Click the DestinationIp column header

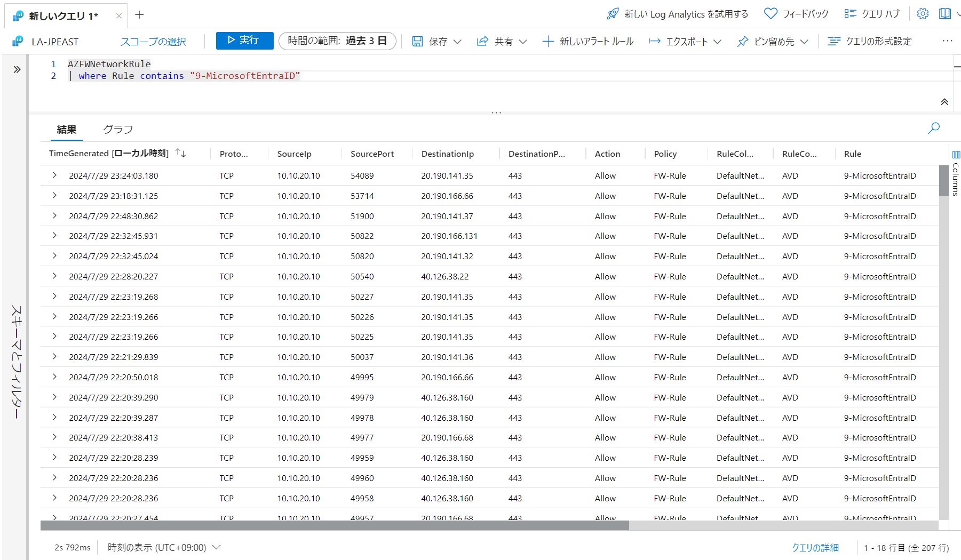pyautogui.click(x=447, y=154)
